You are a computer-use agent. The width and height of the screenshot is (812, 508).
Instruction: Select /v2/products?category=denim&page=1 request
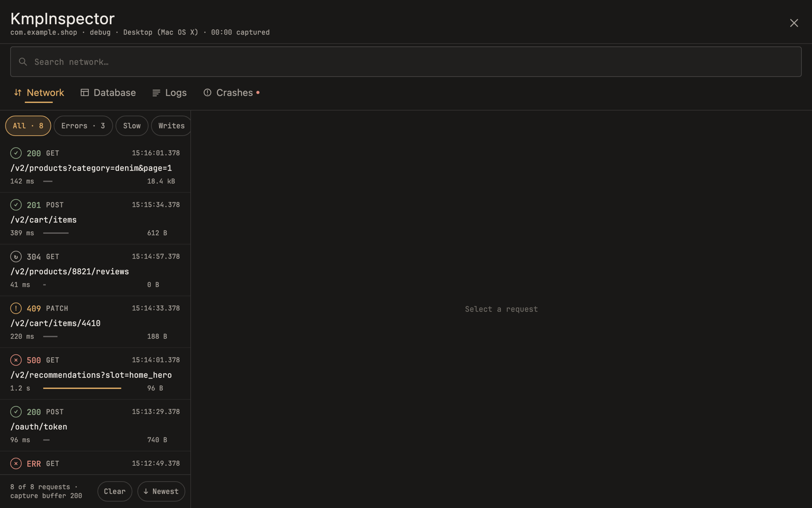pos(95,167)
